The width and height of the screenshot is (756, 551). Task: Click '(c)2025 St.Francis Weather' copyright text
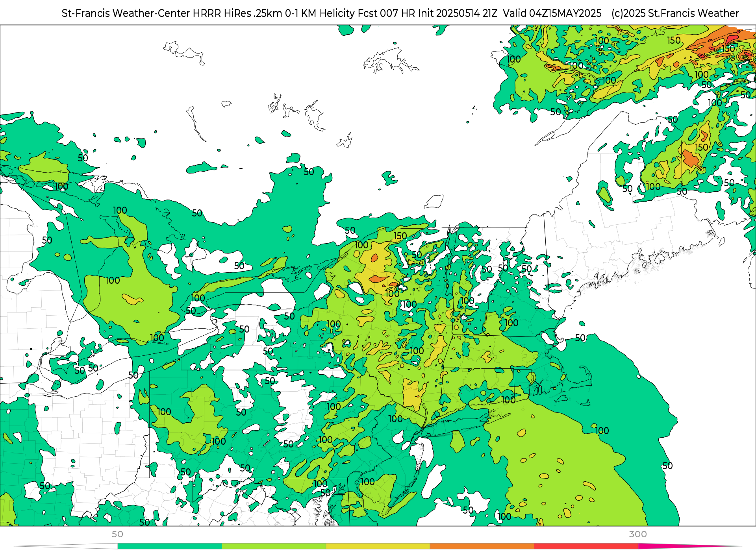point(675,13)
